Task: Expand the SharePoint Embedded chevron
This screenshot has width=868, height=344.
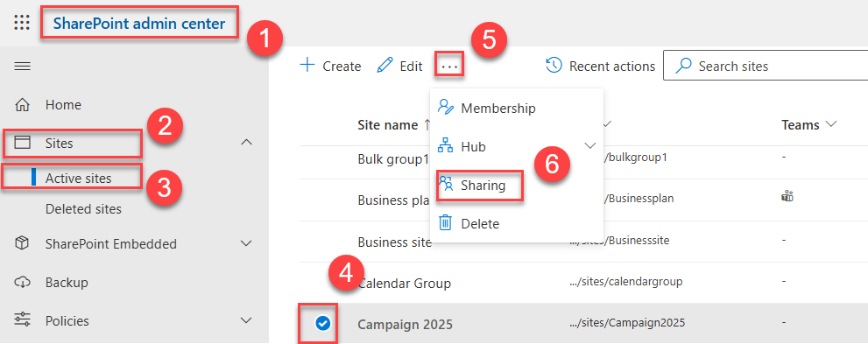Action: (247, 243)
